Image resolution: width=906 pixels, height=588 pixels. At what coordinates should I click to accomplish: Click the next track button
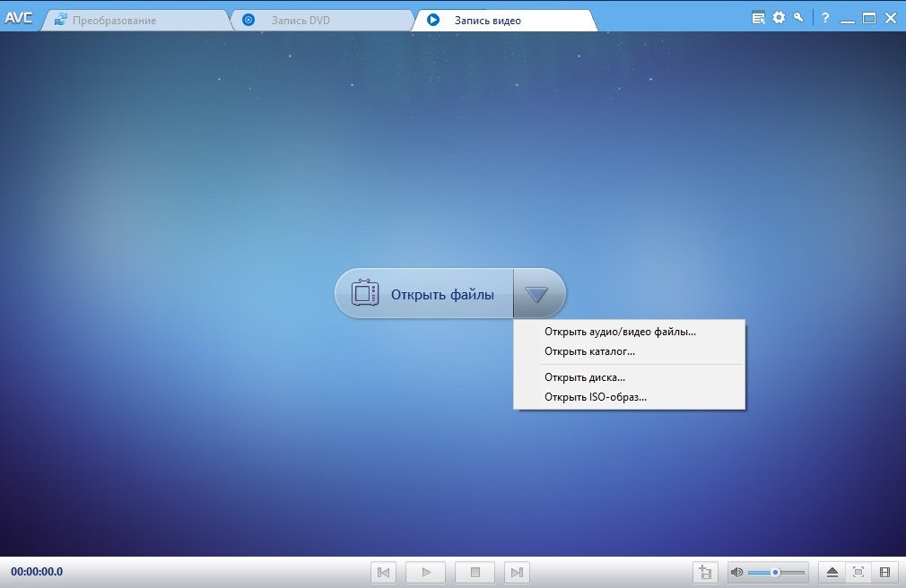pyautogui.click(x=517, y=573)
